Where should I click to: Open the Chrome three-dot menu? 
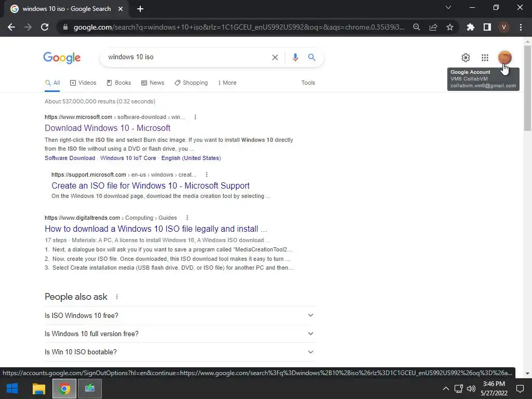(x=521, y=27)
